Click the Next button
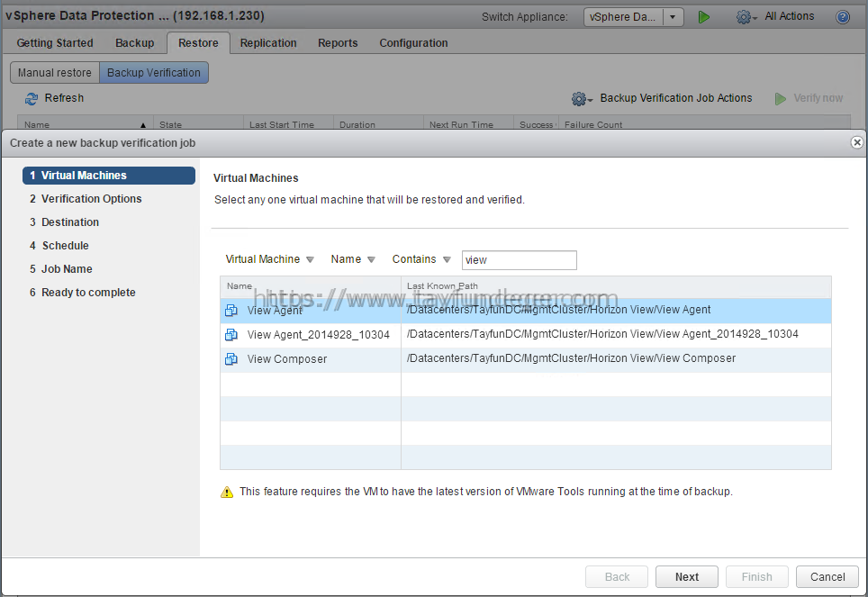Image resolution: width=868 pixels, height=597 pixels. click(x=686, y=576)
